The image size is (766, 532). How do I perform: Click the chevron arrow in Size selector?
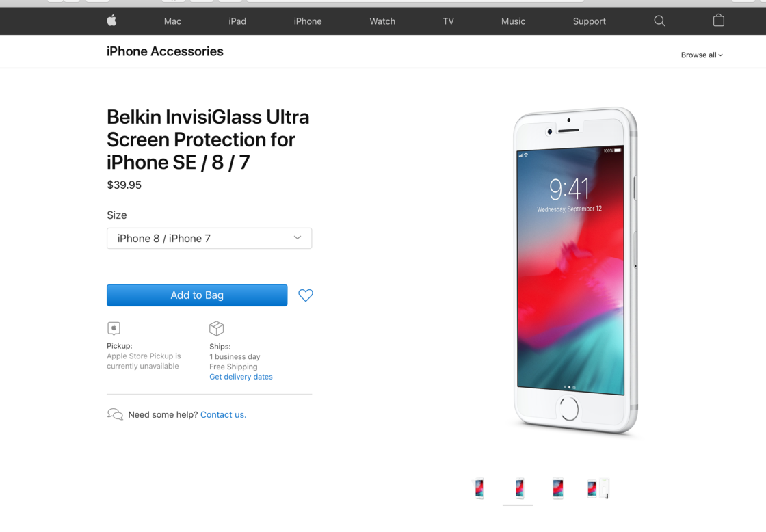pyautogui.click(x=298, y=238)
